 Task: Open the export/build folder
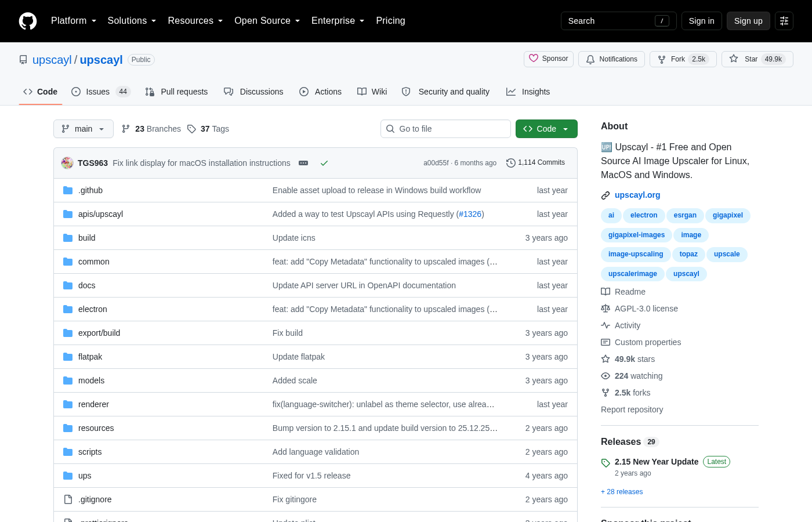99,333
